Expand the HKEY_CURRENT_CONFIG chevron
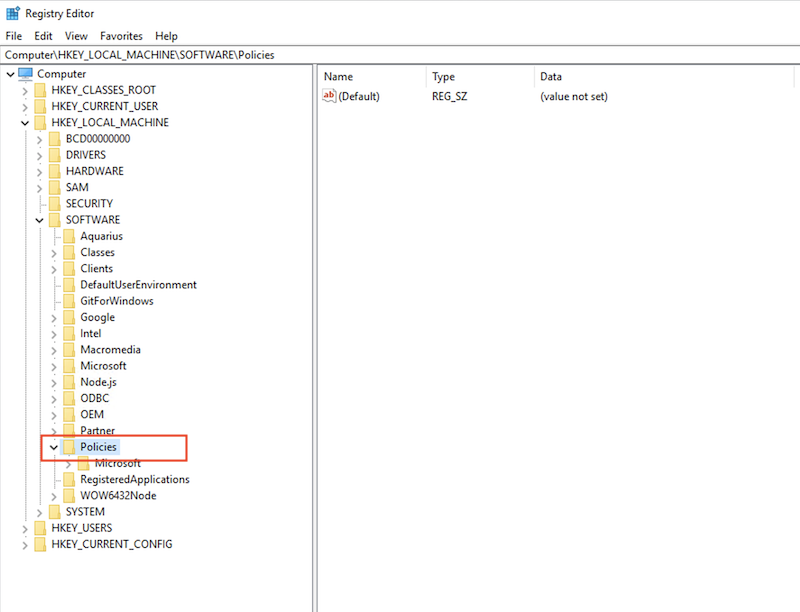The image size is (800, 612). [x=24, y=545]
